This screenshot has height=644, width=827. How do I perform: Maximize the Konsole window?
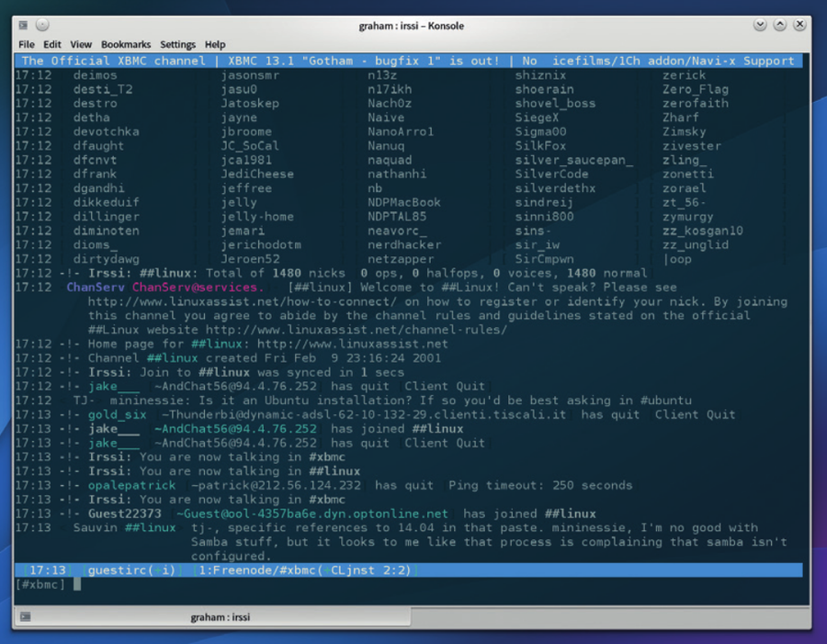tap(780, 25)
